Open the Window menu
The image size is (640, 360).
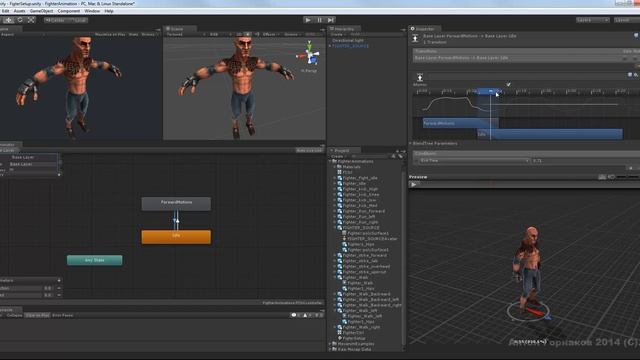(92, 11)
